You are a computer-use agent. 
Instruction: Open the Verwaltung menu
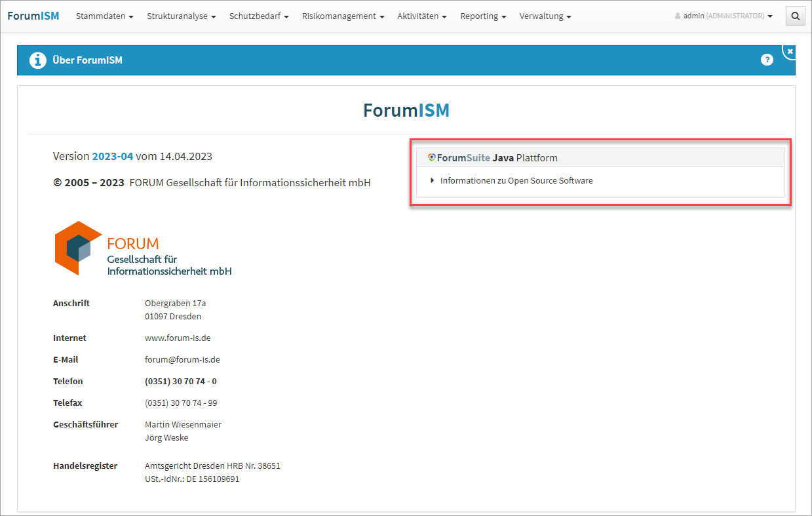[545, 16]
